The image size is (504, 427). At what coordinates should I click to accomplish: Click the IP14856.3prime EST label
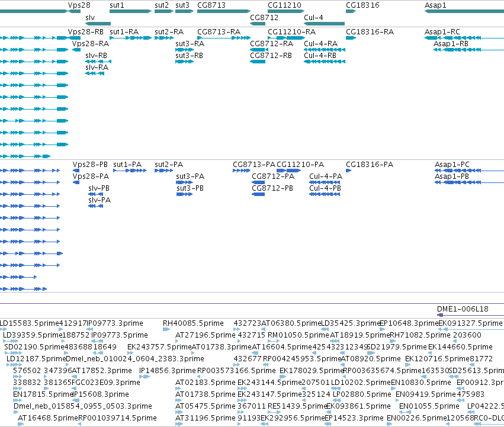click(168, 371)
